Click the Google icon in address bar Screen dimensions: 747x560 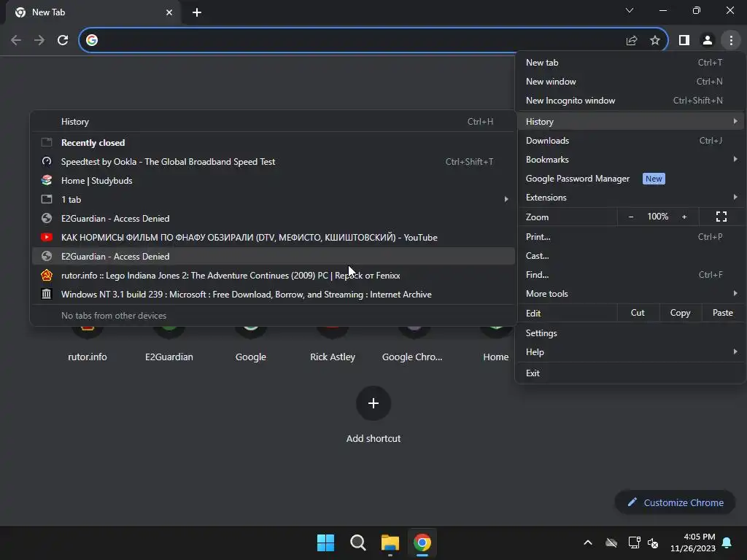tap(92, 41)
